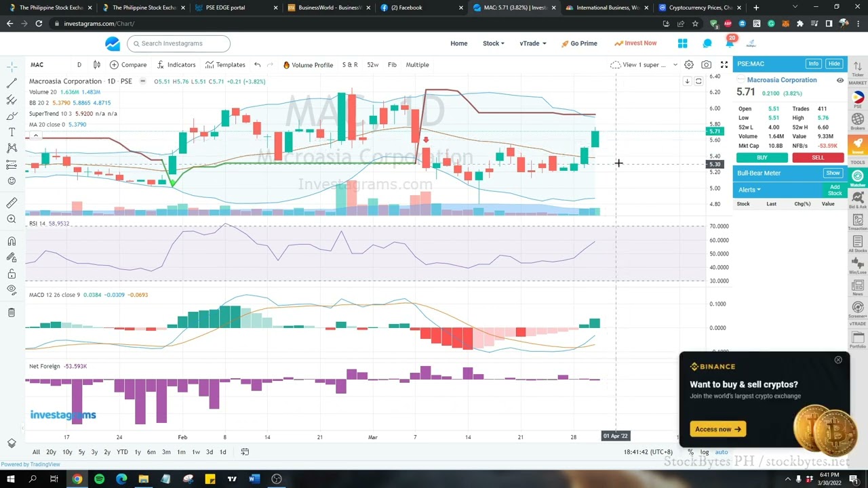
Task: Close the Binance ad popup
Action: [x=838, y=360]
